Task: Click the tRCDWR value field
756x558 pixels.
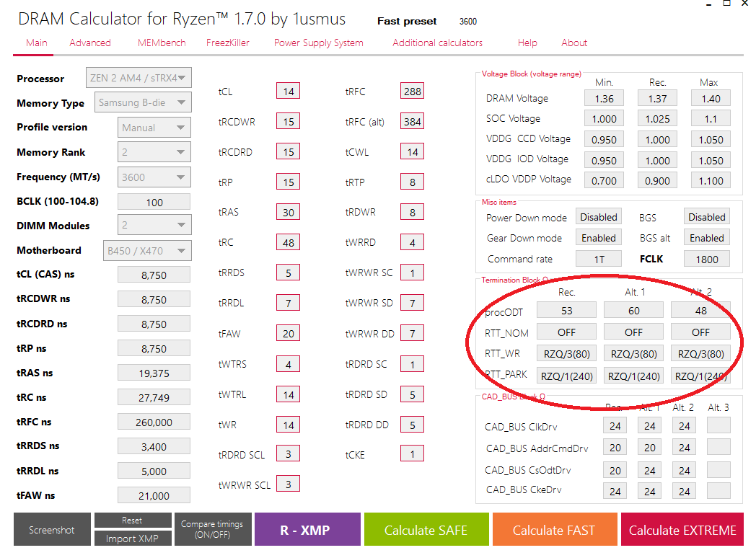Action: (289, 121)
